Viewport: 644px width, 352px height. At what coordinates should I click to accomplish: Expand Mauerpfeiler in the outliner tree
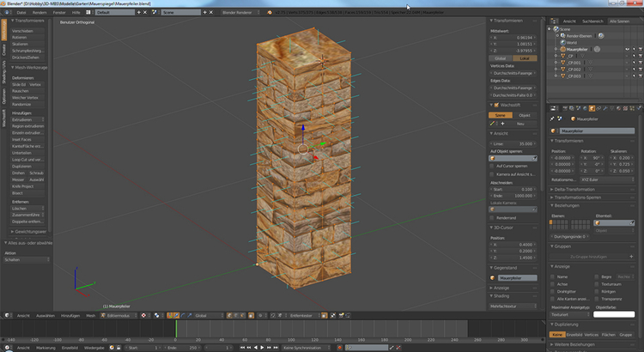click(x=556, y=49)
